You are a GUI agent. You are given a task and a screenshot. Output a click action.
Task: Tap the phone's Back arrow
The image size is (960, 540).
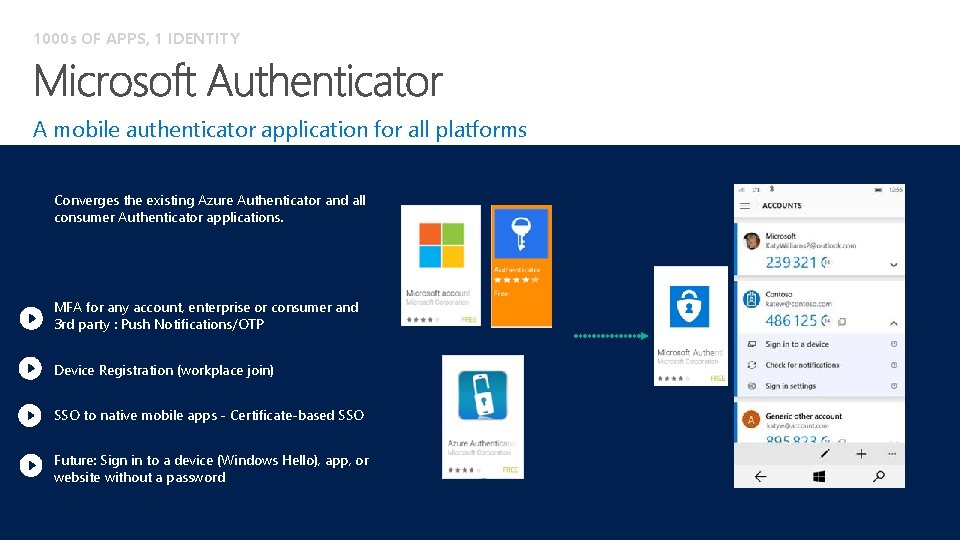click(x=760, y=476)
